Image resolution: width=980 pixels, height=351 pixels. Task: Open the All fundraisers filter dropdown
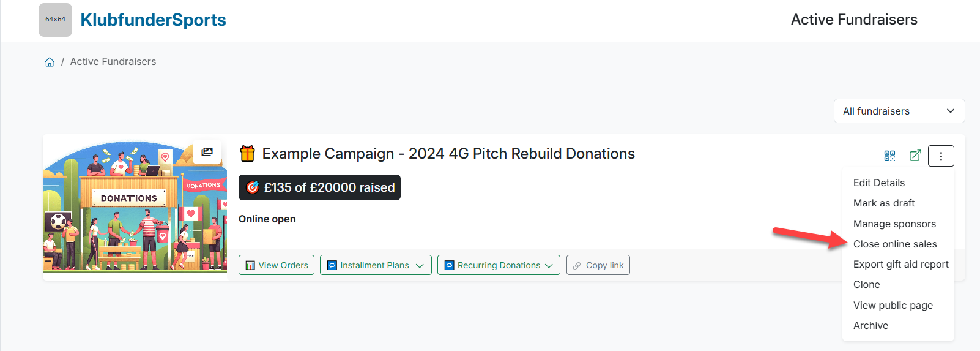[899, 111]
